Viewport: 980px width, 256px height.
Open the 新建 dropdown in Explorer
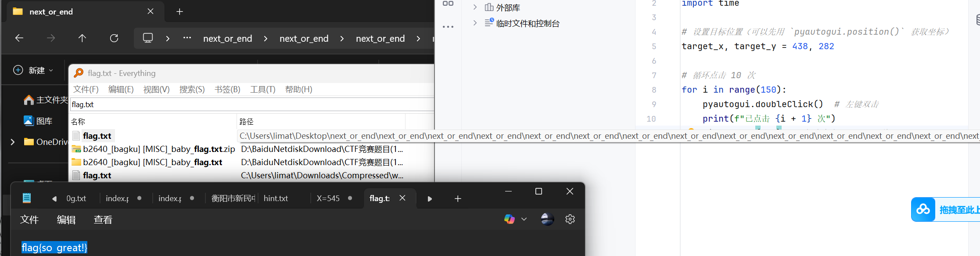click(34, 70)
